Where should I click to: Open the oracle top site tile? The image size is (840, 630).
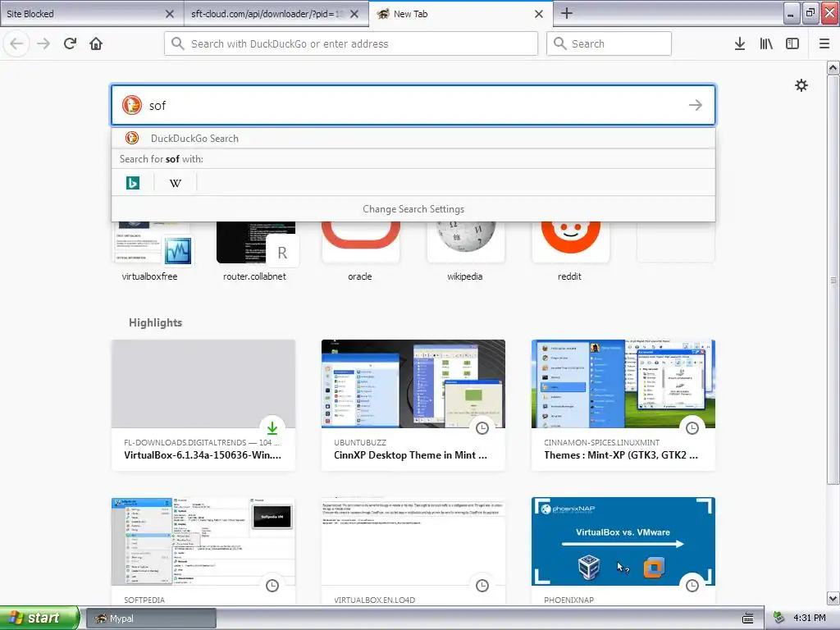pyautogui.click(x=360, y=251)
